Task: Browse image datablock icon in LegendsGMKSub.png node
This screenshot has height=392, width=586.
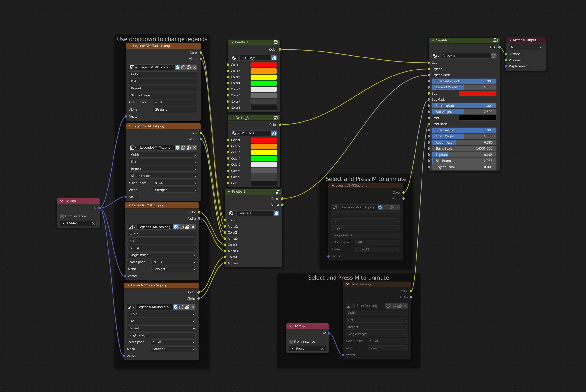Action: (x=336, y=207)
